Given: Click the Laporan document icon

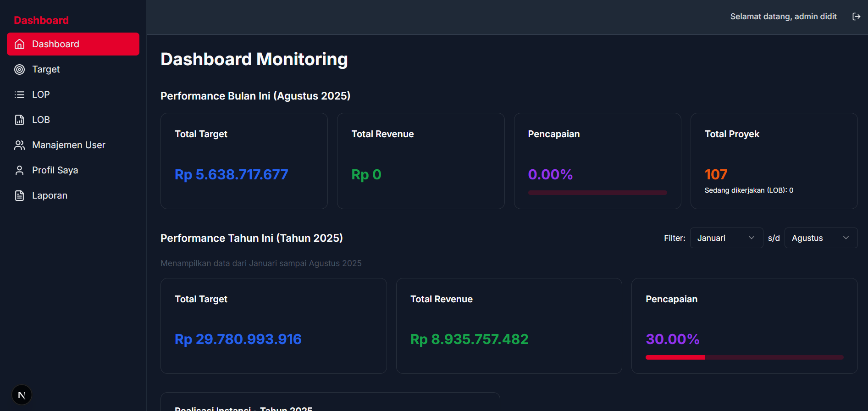Looking at the screenshot, I should coord(19,195).
